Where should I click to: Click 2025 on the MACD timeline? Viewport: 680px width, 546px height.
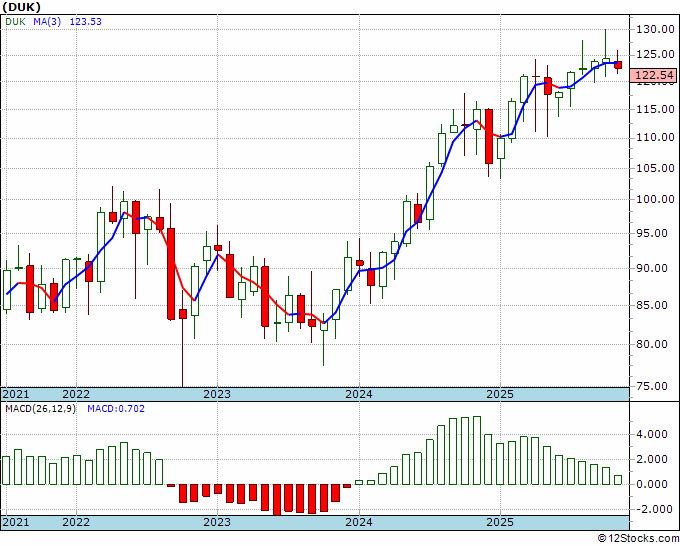tap(500, 522)
